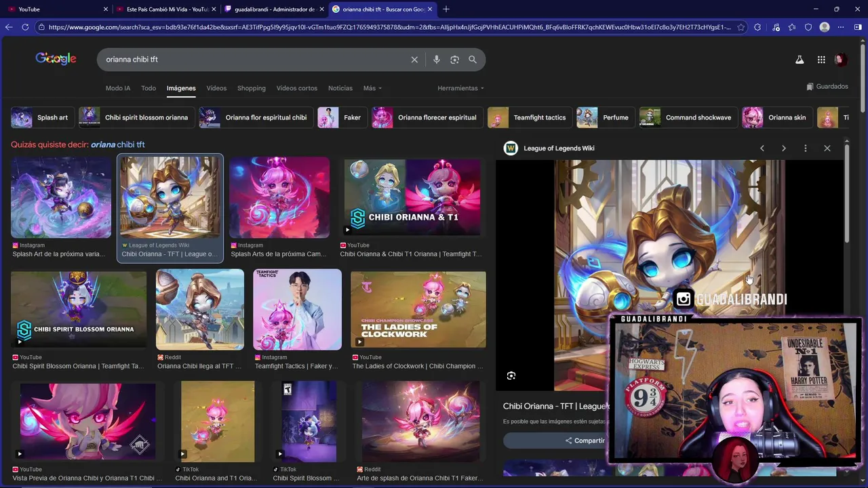Open the media control music note icon
The height and width of the screenshot is (488, 868).
[776, 27]
